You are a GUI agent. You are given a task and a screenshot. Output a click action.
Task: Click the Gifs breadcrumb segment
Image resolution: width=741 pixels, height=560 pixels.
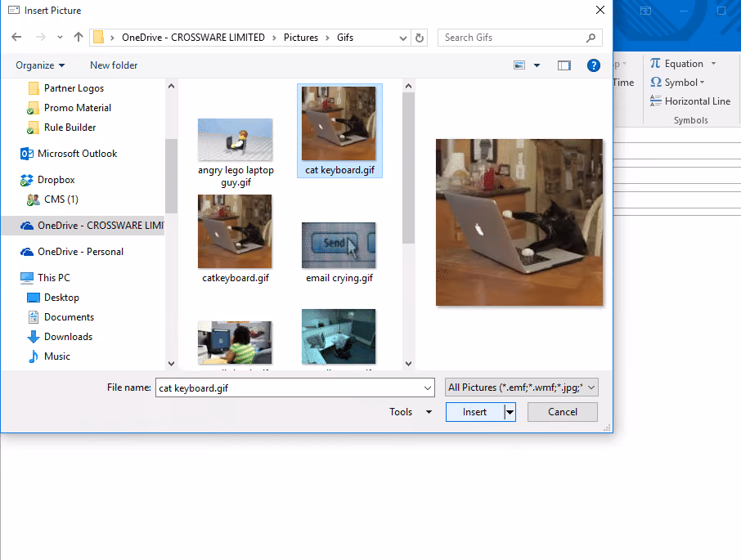pyautogui.click(x=345, y=38)
